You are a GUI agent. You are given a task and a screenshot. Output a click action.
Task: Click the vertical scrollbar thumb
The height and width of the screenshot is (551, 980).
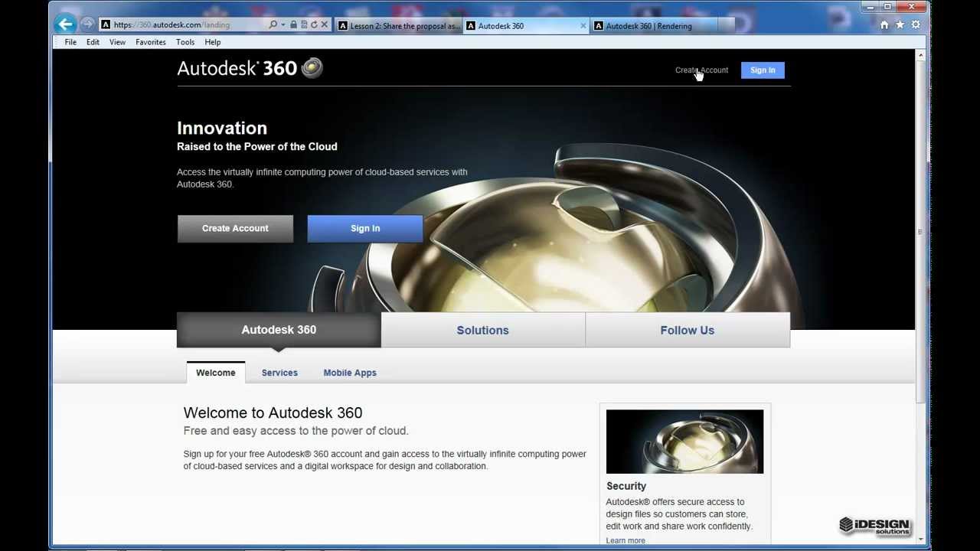(x=920, y=233)
